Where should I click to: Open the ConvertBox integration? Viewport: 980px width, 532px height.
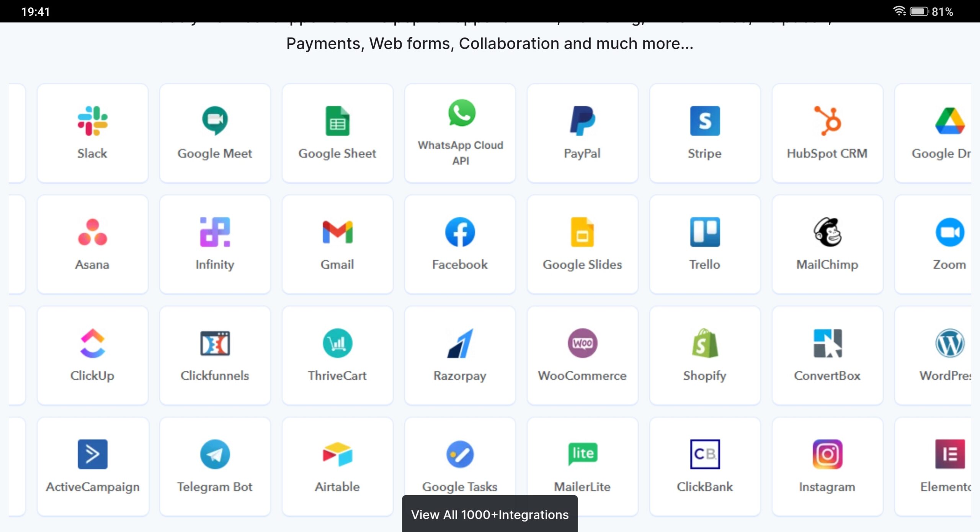828,355
